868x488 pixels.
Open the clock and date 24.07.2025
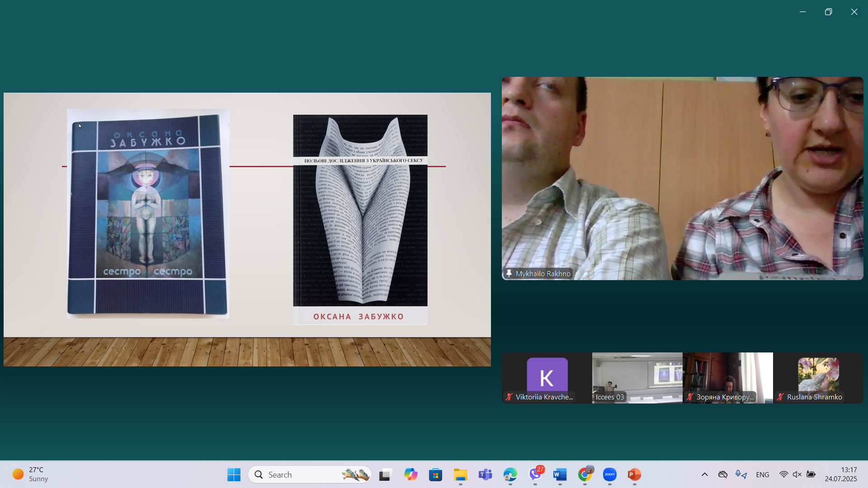841,474
